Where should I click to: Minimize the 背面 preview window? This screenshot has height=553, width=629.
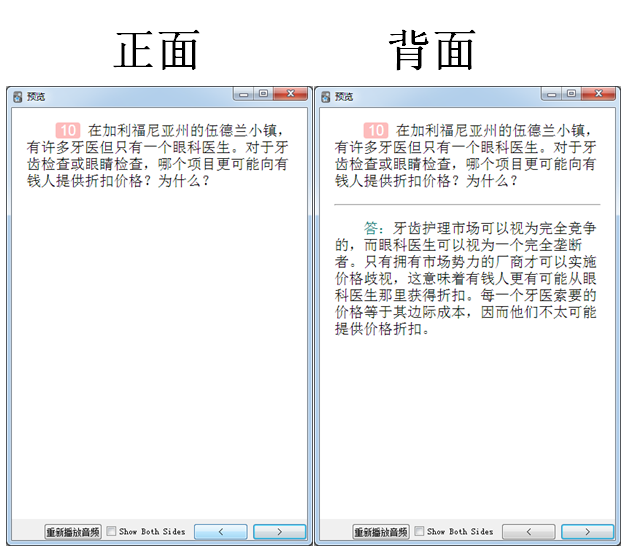551,94
